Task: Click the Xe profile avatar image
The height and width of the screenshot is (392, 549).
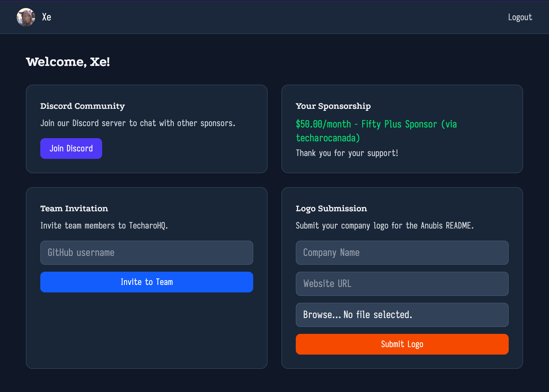Action: 26,17
